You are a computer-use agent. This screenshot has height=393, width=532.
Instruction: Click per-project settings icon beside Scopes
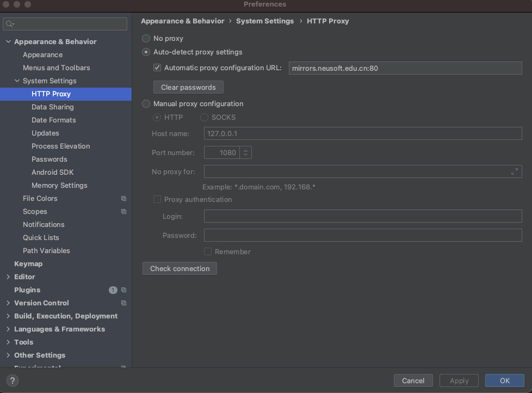pos(123,211)
